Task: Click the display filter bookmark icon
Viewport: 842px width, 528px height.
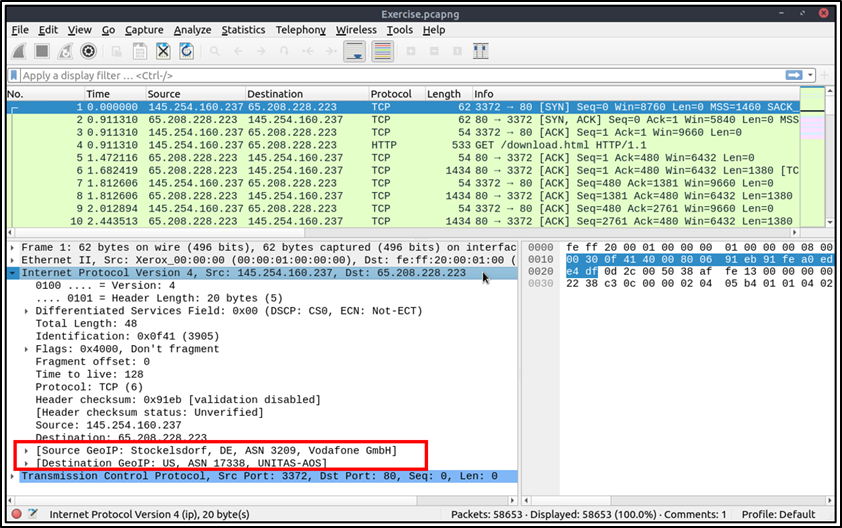Action: coord(14,76)
